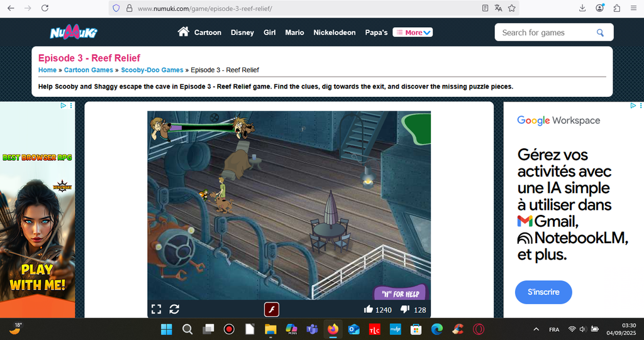644x340 pixels.
Task: Open Mario games category
Action: coord(294,33)
